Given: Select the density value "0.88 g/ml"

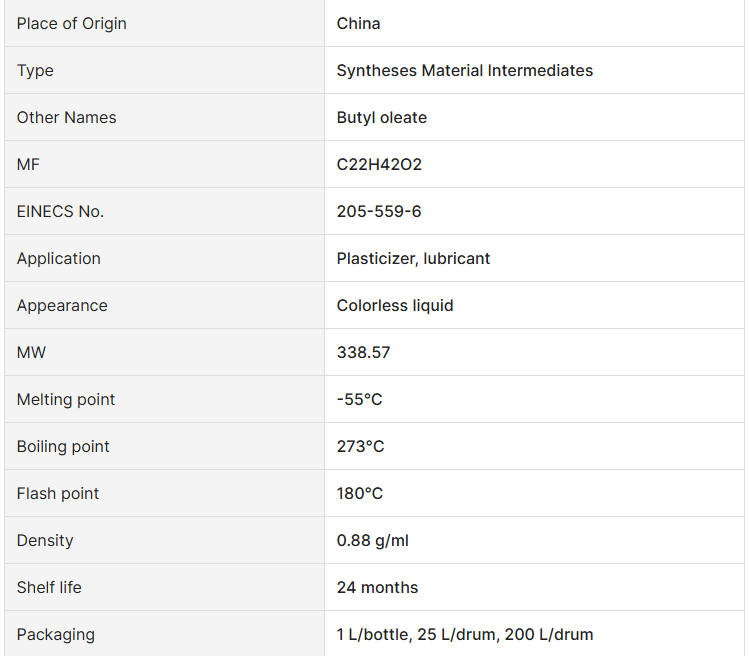Looking at the screenshot, I should [x=372, y=540].
